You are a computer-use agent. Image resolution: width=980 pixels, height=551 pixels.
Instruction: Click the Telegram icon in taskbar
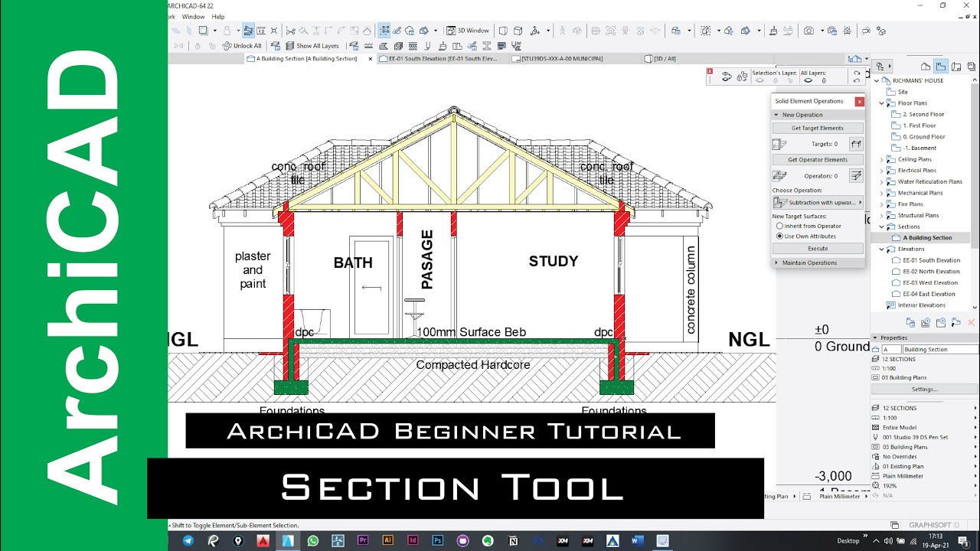188,540
